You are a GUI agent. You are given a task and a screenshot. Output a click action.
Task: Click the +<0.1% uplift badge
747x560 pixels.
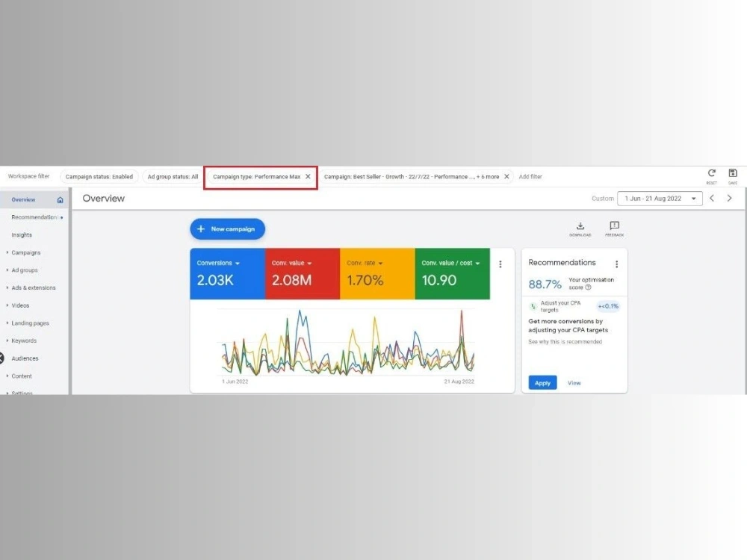pos(608,306)
